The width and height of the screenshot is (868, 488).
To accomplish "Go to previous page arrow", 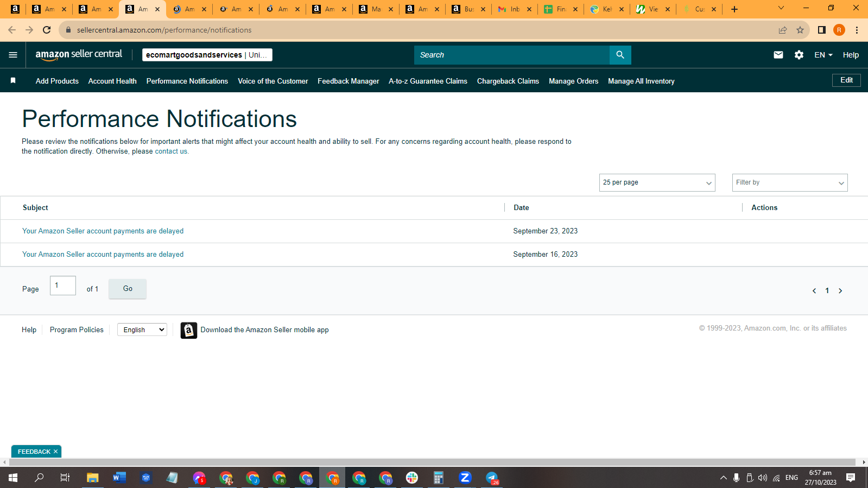I will tap(814, 291).
